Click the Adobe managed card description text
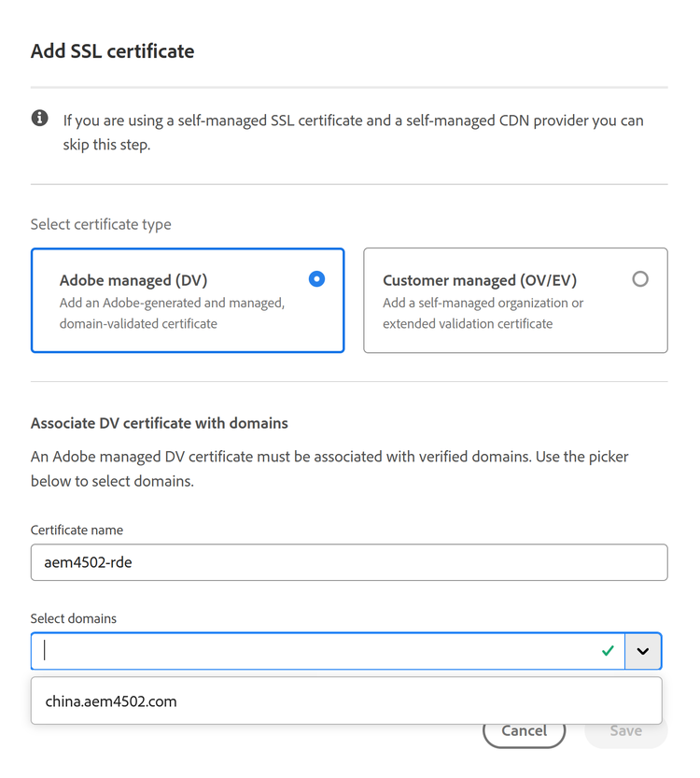The image size is (700, 778). point(172,313)
